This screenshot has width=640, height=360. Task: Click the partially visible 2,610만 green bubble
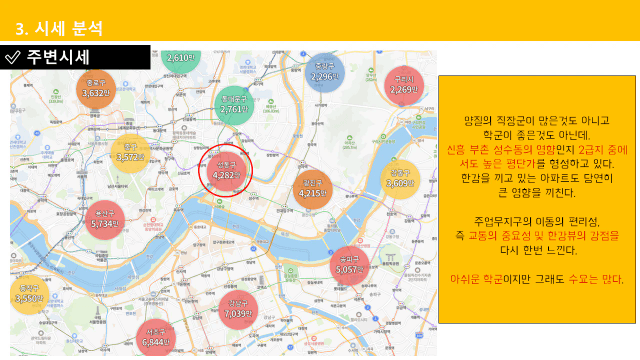pos(181,60)
